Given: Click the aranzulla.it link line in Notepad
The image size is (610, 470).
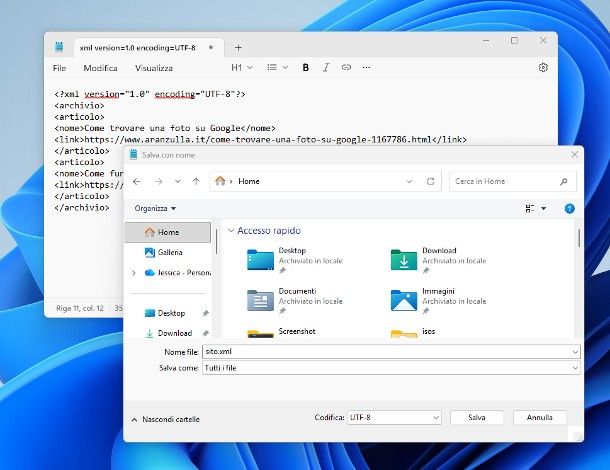Looking at the screenshot, I should pos(260,139).
